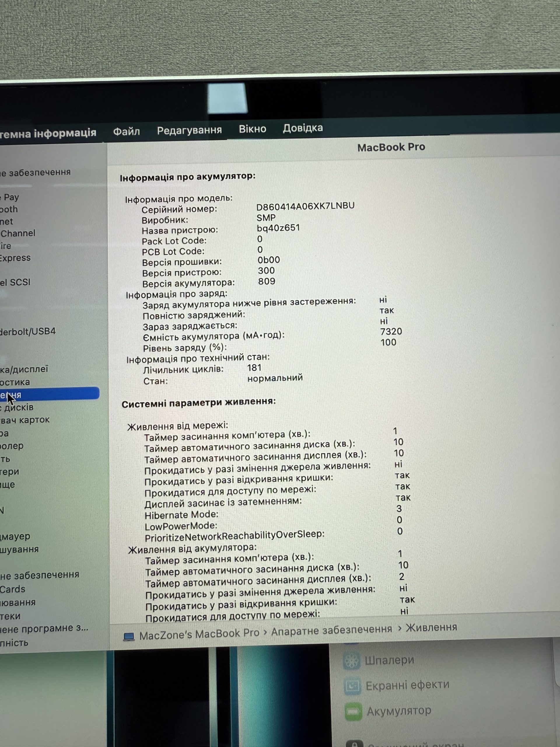Screen dimensions: 560x747
Task: Select the Брандмауер sidebar entry
Action: coord(15,536)
